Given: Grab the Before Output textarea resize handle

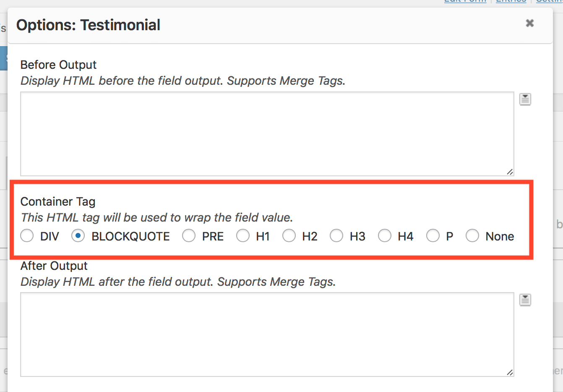Looking at the screenshot, I should 510,172.
